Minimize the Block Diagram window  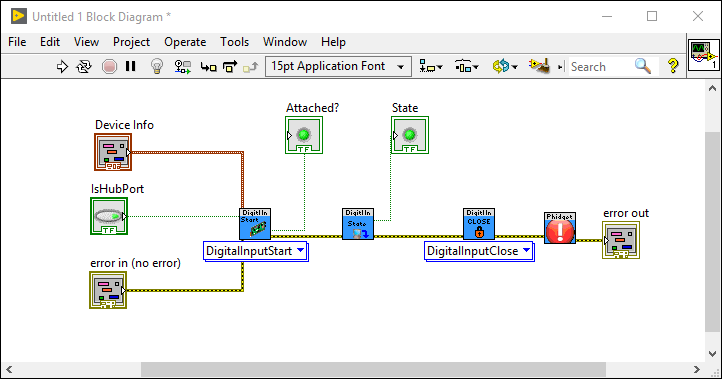pos(607,16)
